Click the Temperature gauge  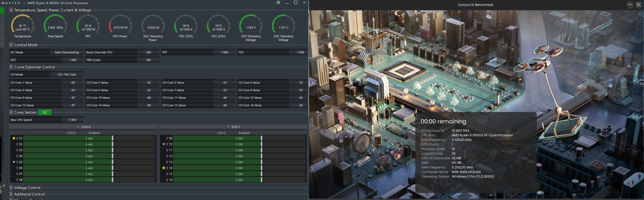point(23,26)
